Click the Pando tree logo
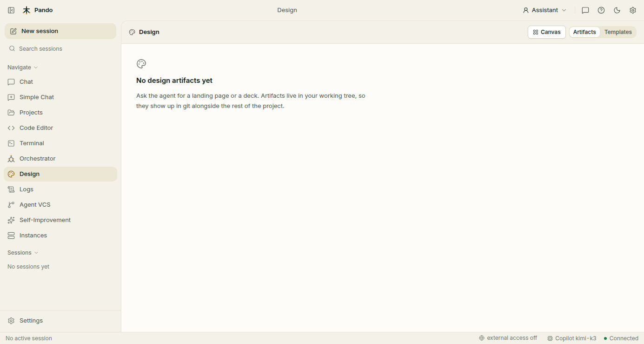 coord(27,10)
